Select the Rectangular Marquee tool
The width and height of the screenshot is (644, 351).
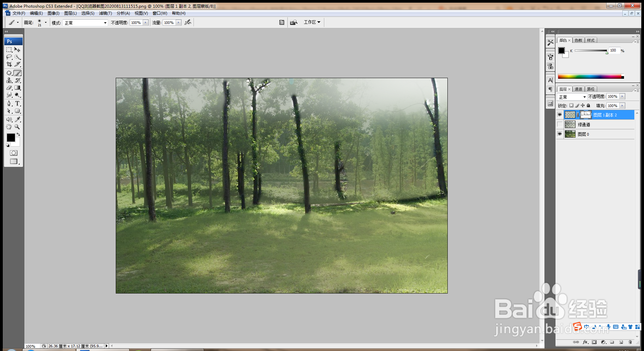coord(9,50)
